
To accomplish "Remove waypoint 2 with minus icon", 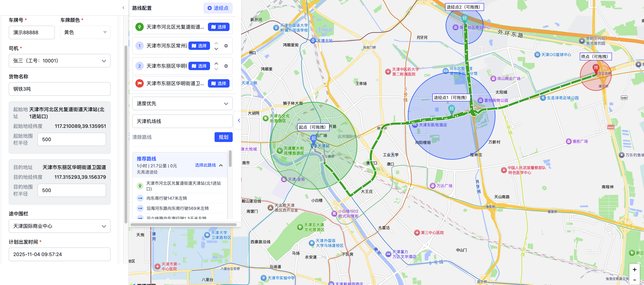I will click(x=226, y=66).
